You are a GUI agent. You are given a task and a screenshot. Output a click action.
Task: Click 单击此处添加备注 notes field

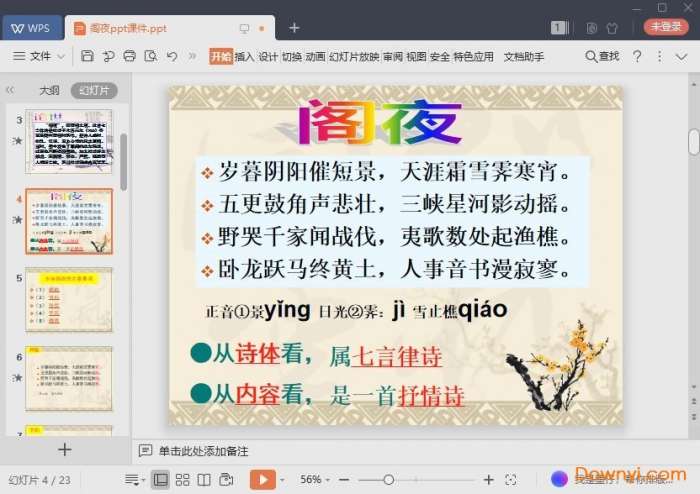pos(204,451)
